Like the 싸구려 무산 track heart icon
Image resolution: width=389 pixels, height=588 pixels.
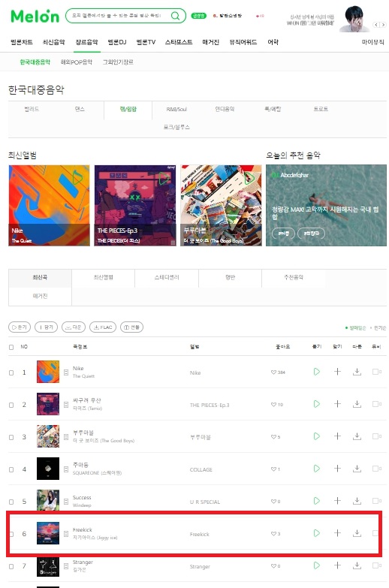click(x=273, y=405)
